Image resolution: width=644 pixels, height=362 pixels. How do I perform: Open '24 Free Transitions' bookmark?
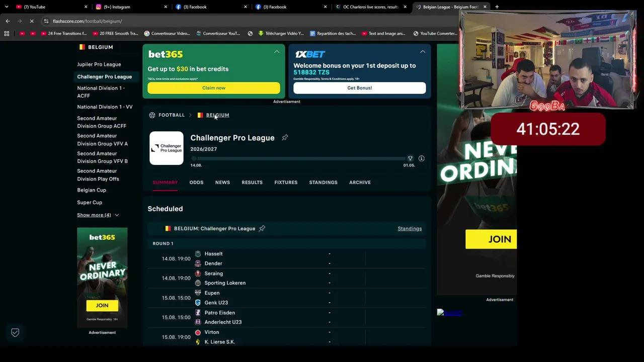click(x=64, y=34)
